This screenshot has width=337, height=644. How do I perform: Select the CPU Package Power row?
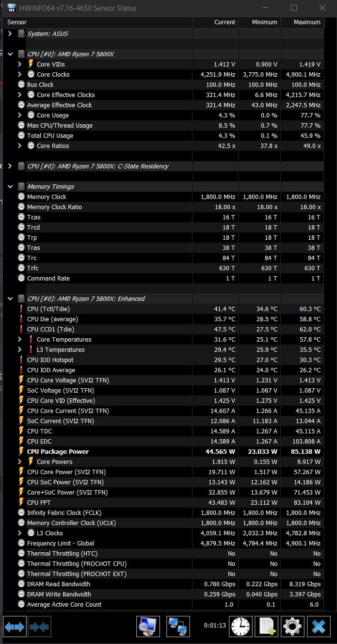[x=58, y=451]
